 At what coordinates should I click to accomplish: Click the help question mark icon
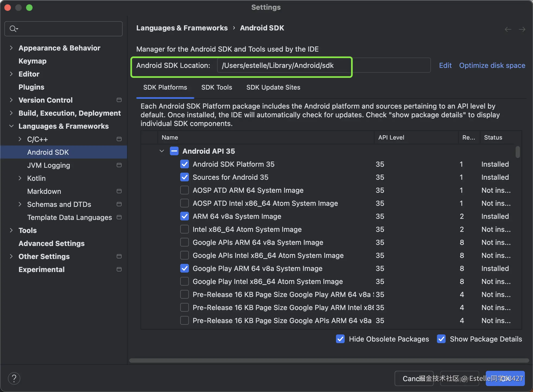click(14, 378)
